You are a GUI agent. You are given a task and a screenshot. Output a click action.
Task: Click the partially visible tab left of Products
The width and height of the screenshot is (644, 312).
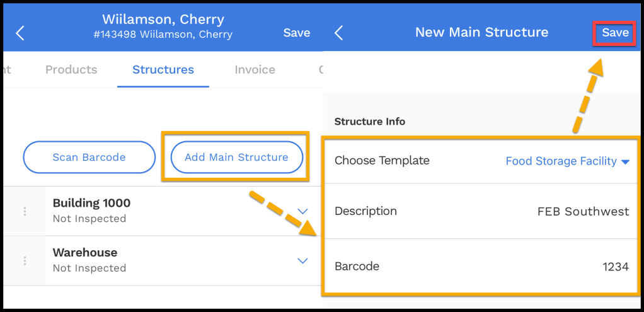(6, 70)
